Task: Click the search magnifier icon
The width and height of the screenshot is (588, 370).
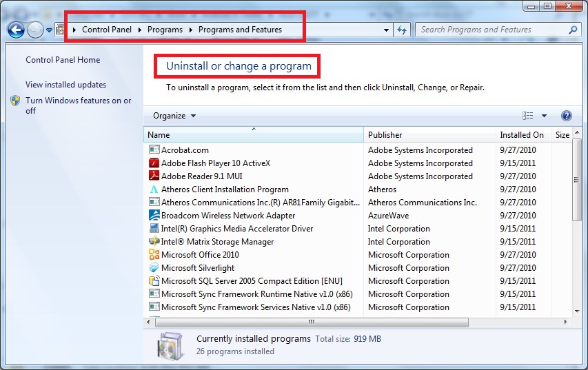Action: coord(573,30)
